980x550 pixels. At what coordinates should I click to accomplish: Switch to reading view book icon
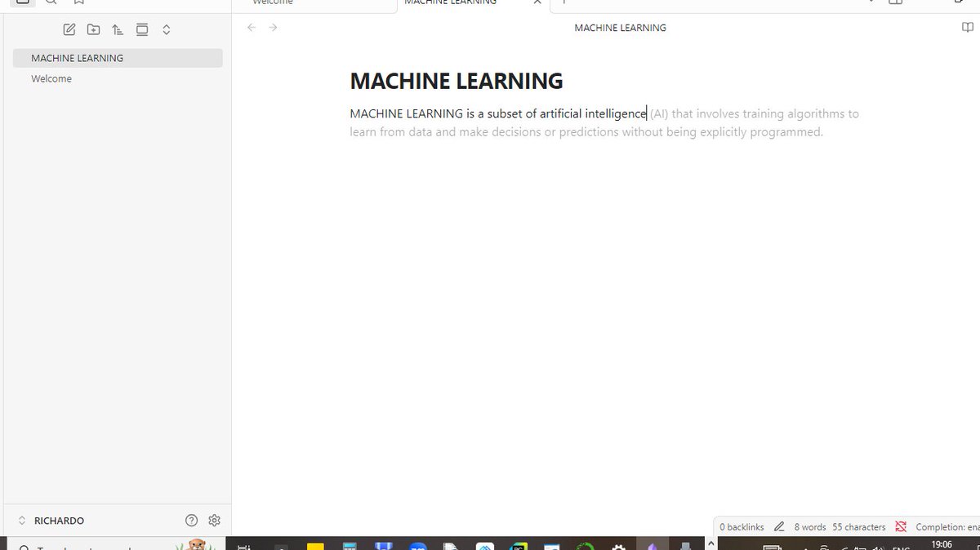968,28
